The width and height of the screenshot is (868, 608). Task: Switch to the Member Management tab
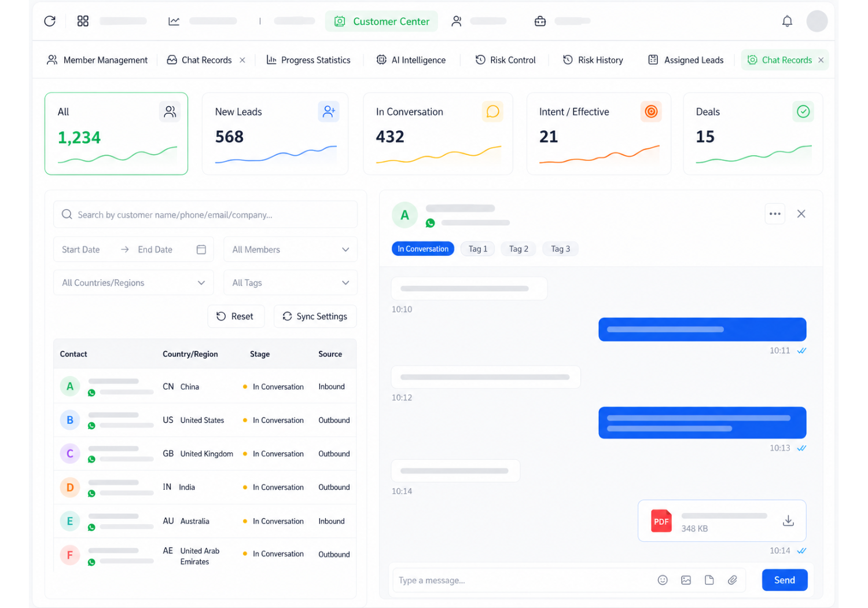[97, 60]
